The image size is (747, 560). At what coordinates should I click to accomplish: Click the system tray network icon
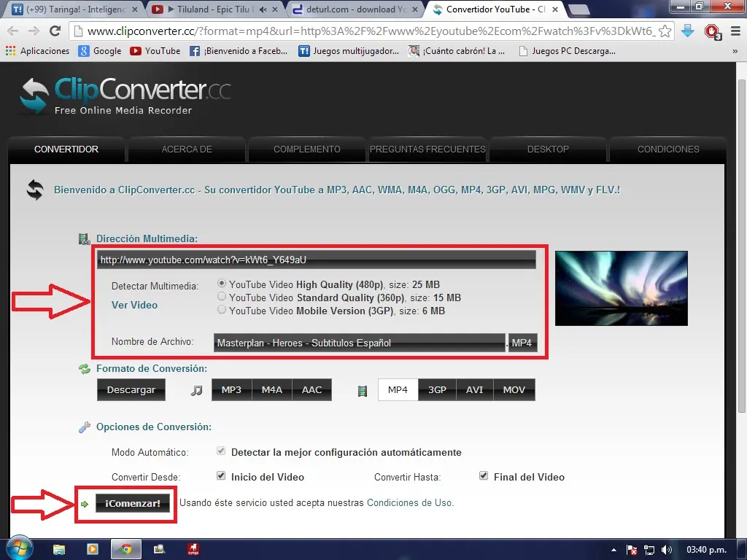649,550
